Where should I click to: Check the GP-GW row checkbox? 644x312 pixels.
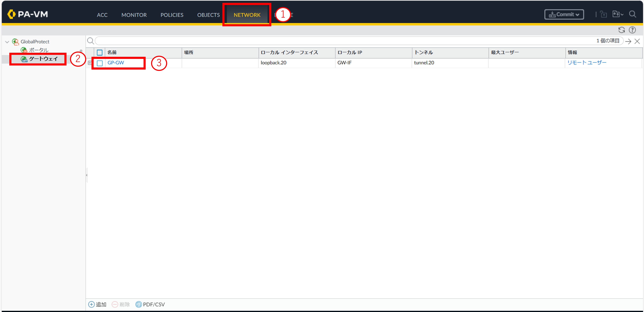point(99,63)
